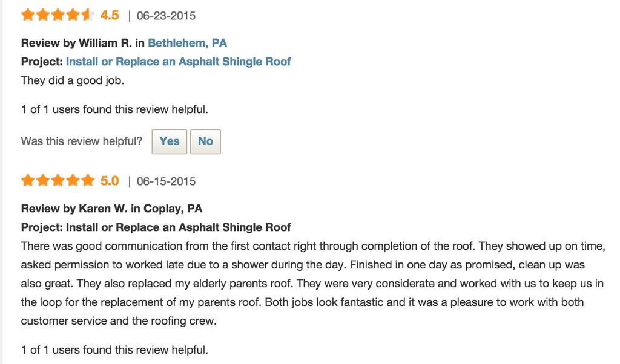
Task: Click the 5.0 rating score number
Action: (110, 181)
